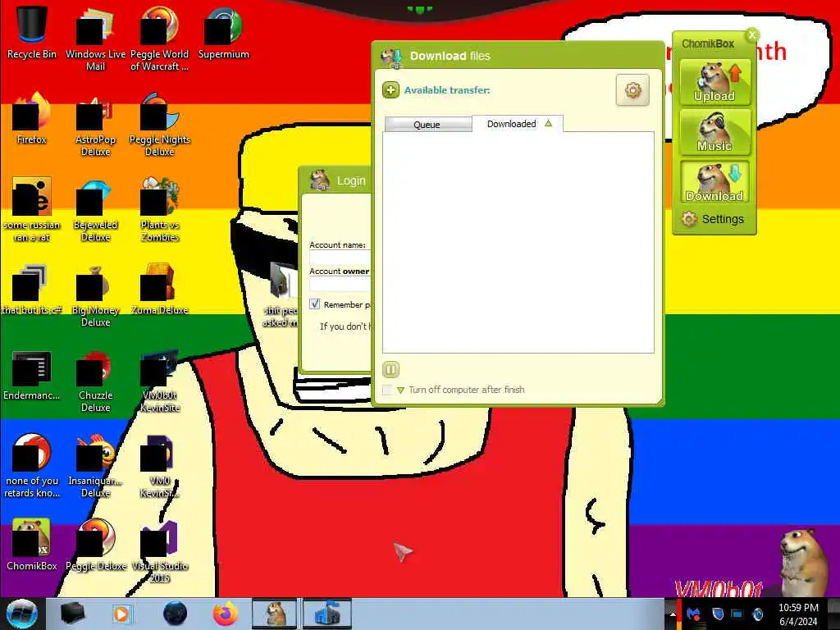Open Windows Live Mail desktop icon
The image size is (840, 630).
95,39
